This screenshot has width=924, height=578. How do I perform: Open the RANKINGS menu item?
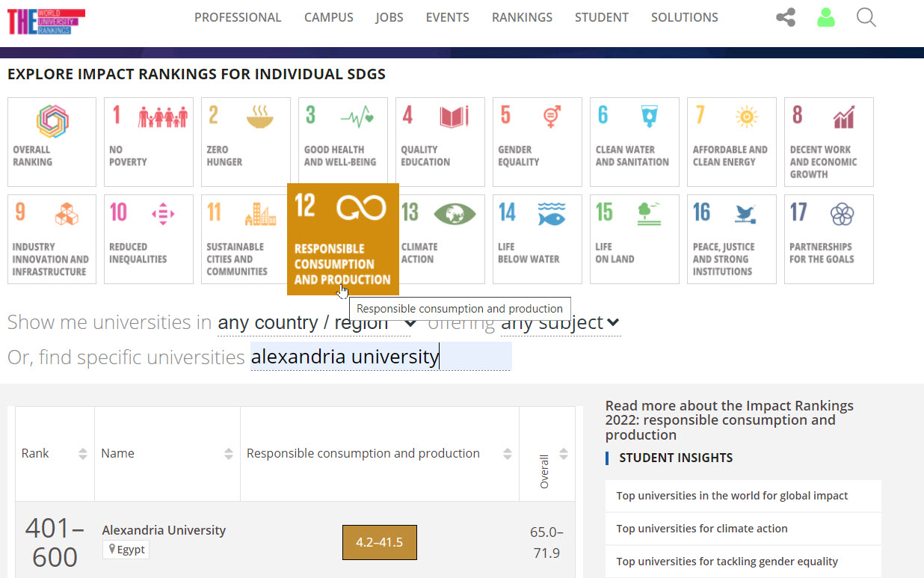pos(522,17)
